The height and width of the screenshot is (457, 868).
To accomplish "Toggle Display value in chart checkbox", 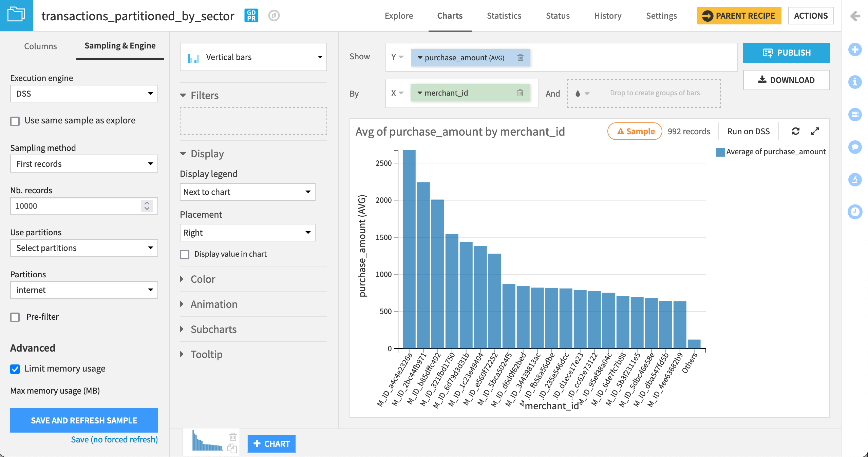I will point(185,254).
